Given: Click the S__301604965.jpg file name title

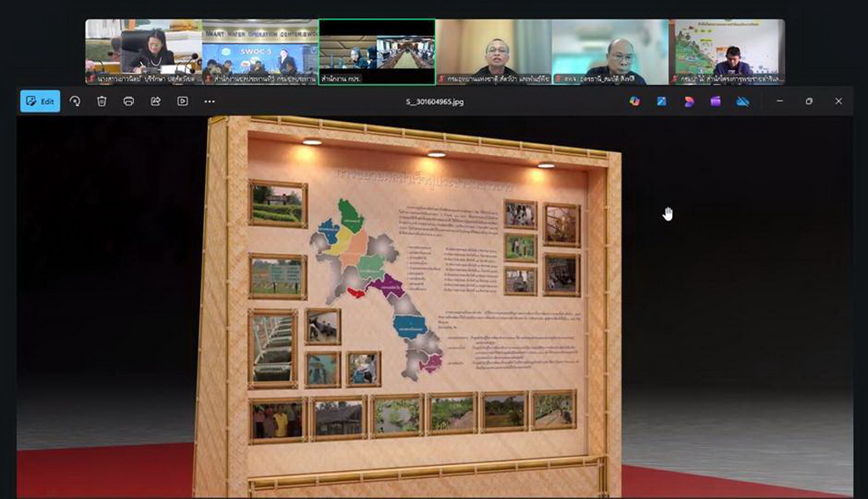Looking at the screenshot, I should coord(434,102).
